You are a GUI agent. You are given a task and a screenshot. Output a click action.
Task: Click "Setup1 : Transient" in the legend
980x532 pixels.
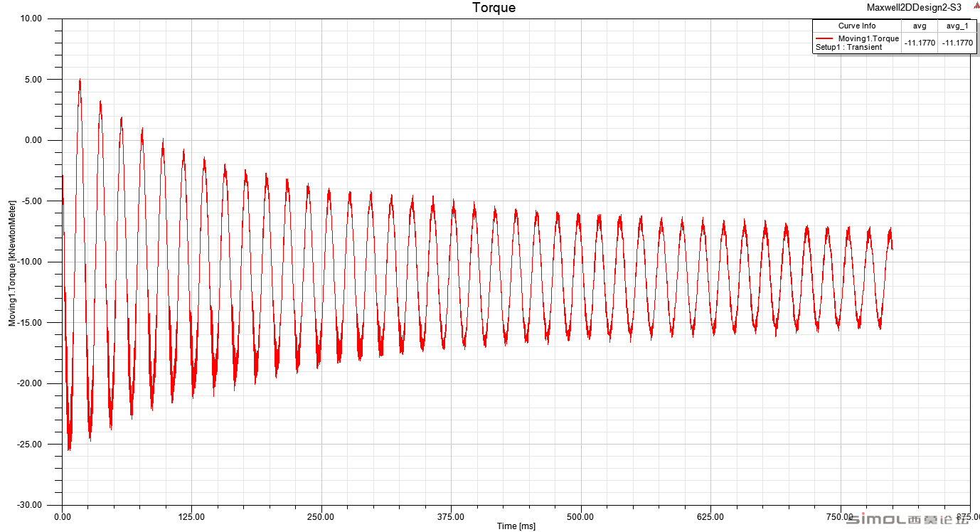[848, 48]
